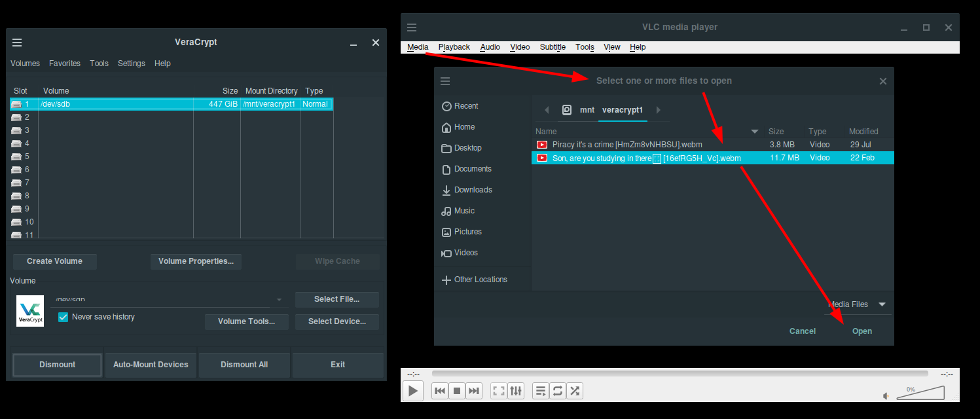Open Volume Properties in VeraCrypt

point(196,261)
